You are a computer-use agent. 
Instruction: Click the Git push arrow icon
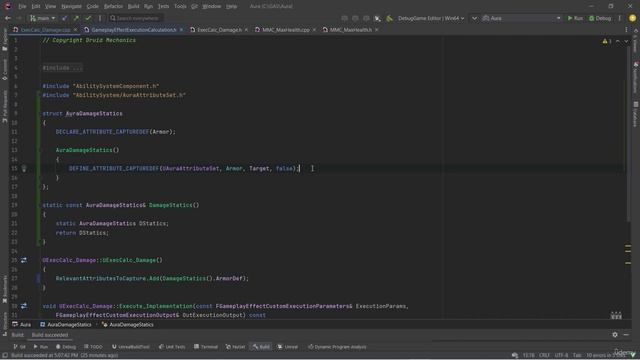(76, 18)
